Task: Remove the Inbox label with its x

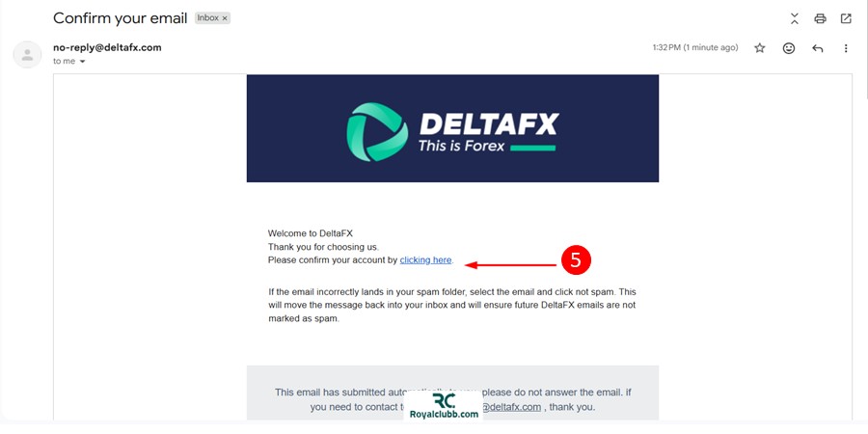Action: (225, 18)
